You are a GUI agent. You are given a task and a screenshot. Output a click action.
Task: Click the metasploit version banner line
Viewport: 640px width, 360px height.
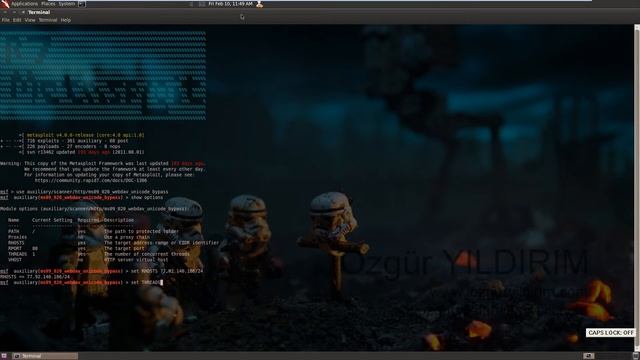85,135
